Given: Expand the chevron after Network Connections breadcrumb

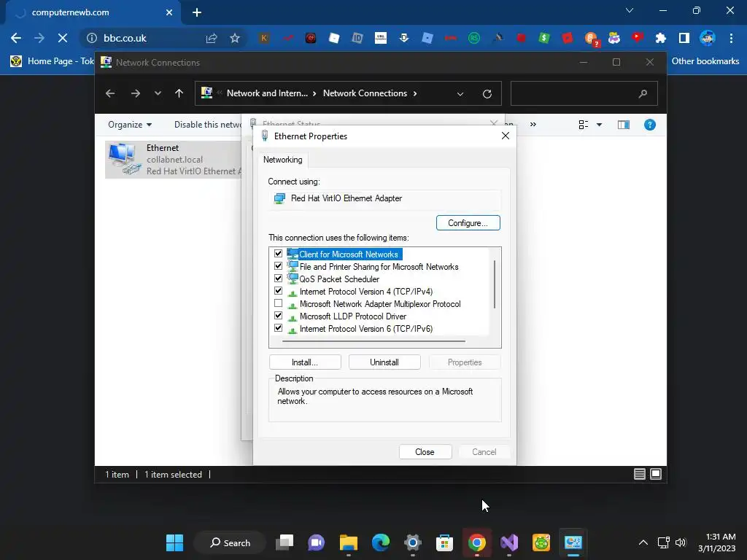Looking at the screenshot, I should click(x=415, y=93).
